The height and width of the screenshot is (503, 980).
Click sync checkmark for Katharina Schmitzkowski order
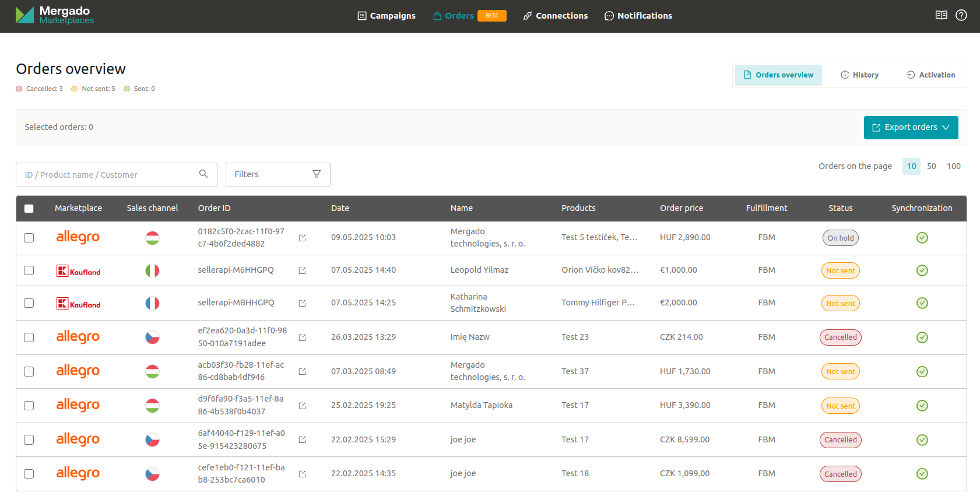tap(922, 303)
